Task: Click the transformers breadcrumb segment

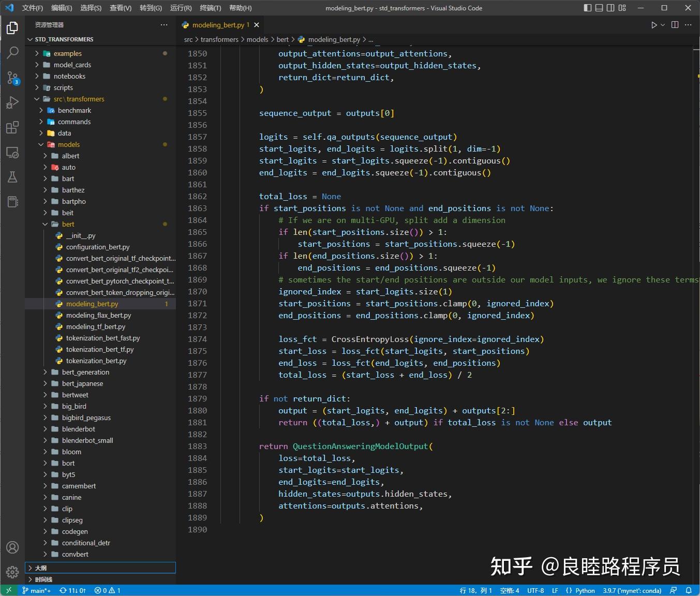Action: coord(219,39)
